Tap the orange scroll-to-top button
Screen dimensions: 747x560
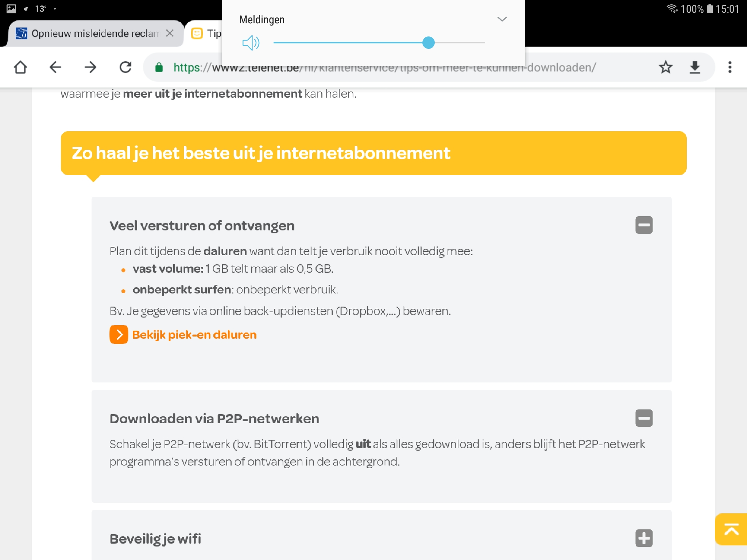731,529
